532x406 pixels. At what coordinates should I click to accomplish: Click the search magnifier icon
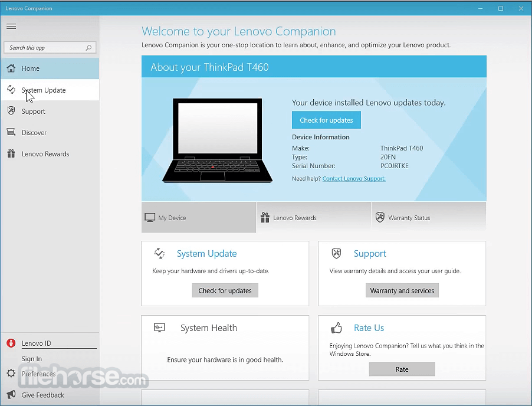tap(88, 48)
